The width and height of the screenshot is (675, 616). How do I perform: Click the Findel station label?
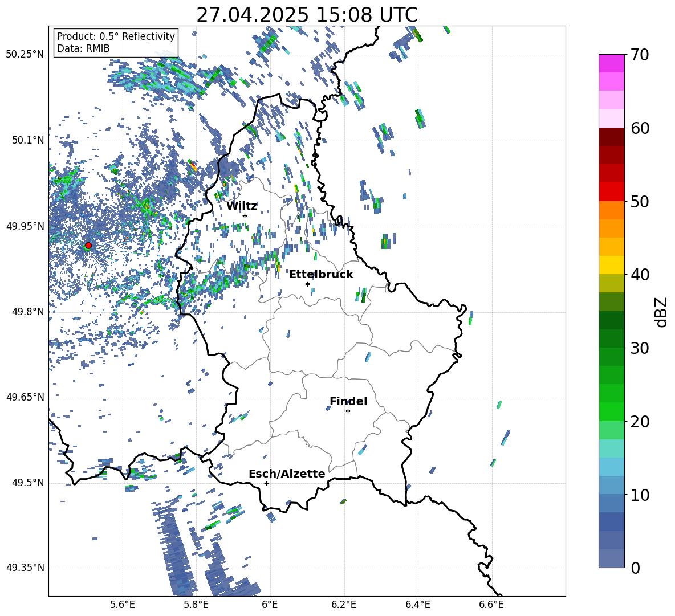[x=348, y=401]
